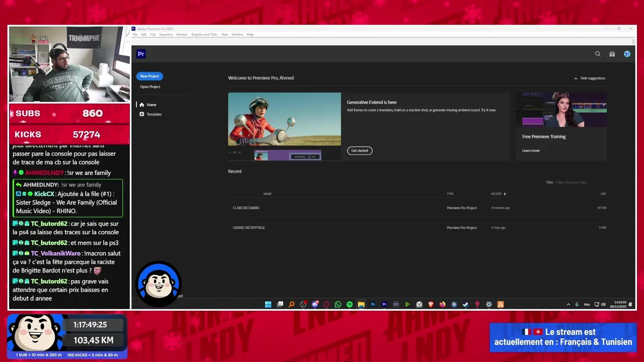644x362 pixels.
Task: Open Task View on the taskbar
Action: tap(280, 304)
